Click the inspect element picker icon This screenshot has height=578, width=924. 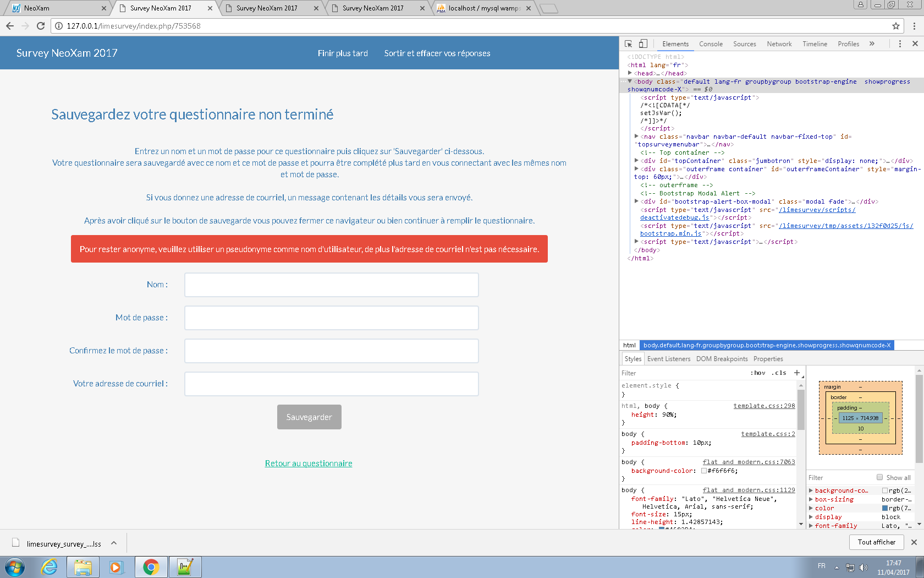[x=628, y=44]
